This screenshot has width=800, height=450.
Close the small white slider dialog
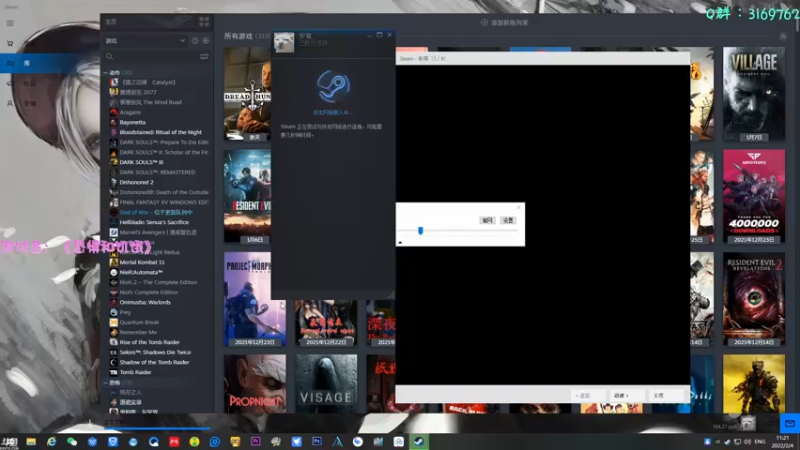pyautogui.click(x=519, y=207)
